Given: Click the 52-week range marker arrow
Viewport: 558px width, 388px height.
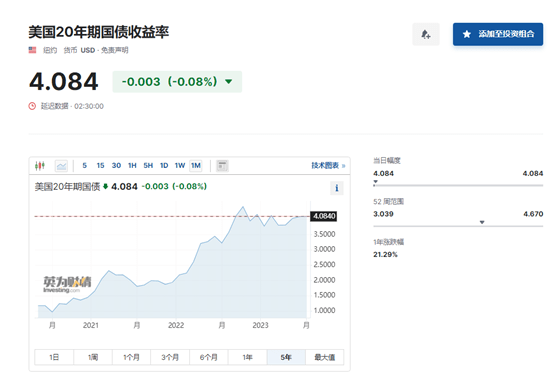Looking at the screenshot, I should coord(482,222).
